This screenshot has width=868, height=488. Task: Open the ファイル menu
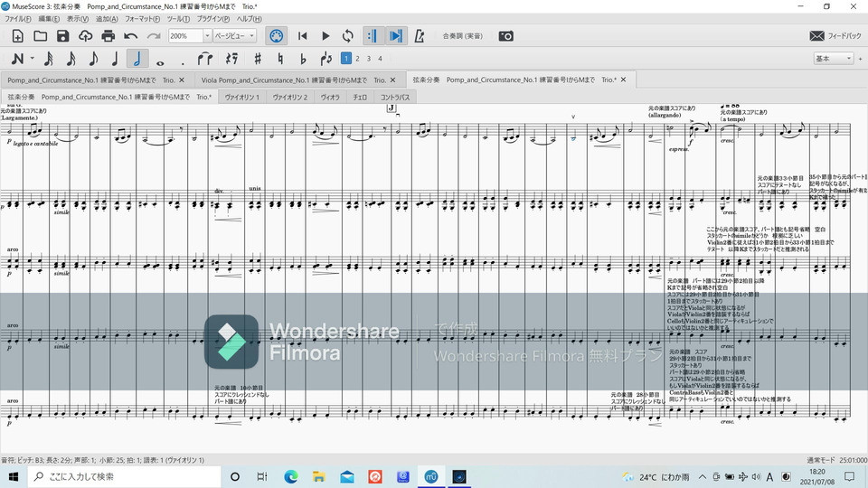[x=18, y=19]
